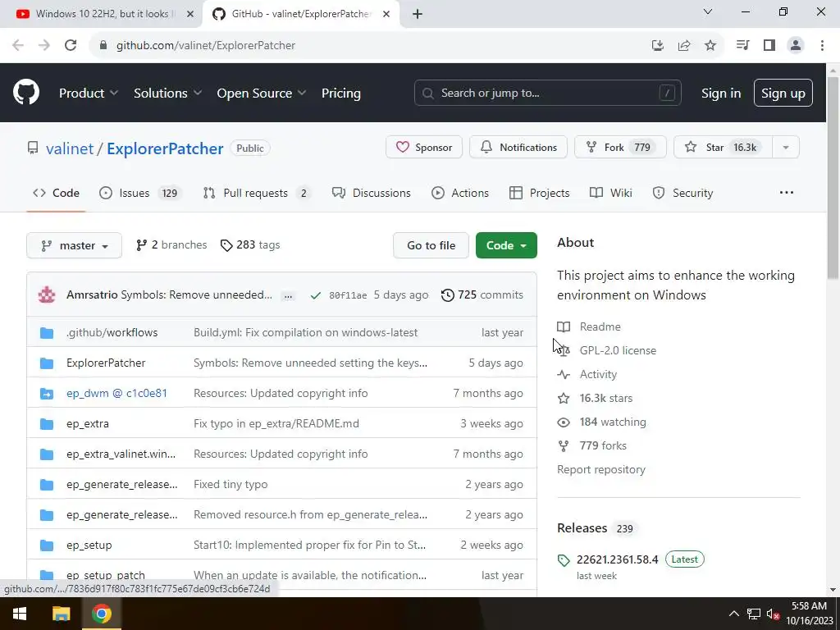
Task: Click the GitHub octocat logo
Action: (x=26, y=93)
